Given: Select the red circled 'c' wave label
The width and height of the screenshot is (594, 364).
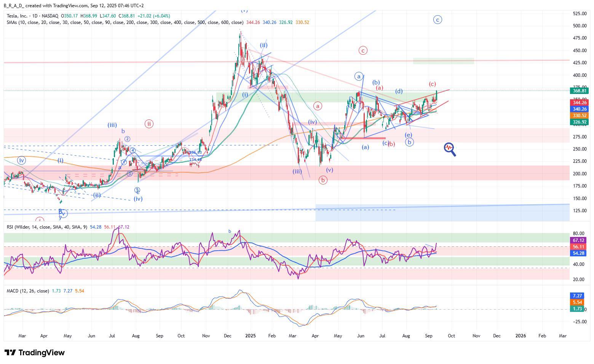Looking at the screenshot, I should pyautogui.click(x=363, y=50).
